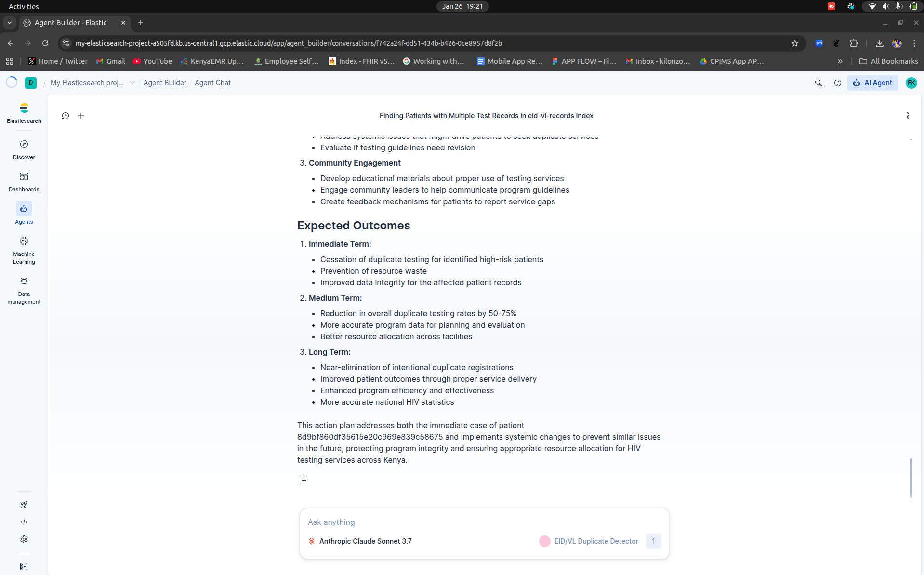This screenshot has width=924, height=575.
Task: Switch to the Agent Builder - Elastic tab
Action: (x=70, y=23)
